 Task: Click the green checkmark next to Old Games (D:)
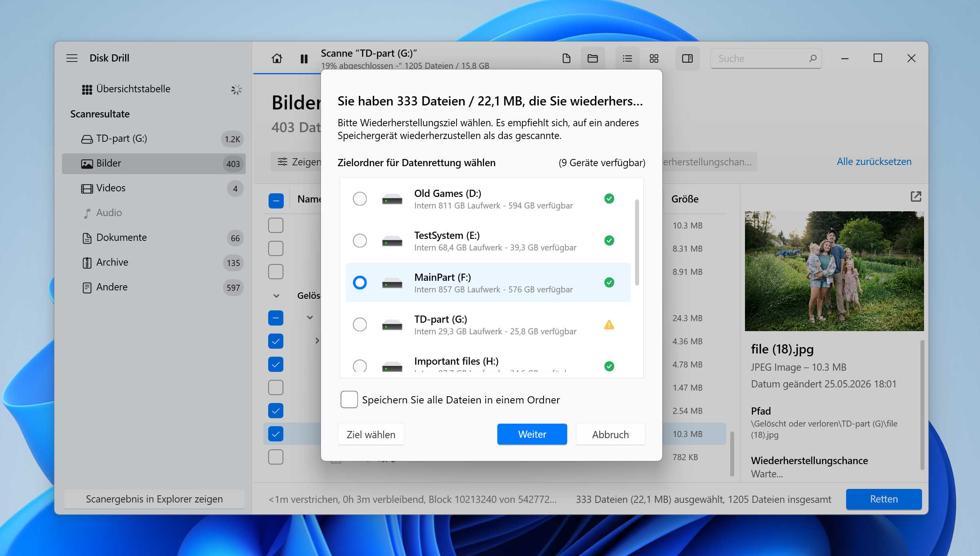[x=609, y=199]
